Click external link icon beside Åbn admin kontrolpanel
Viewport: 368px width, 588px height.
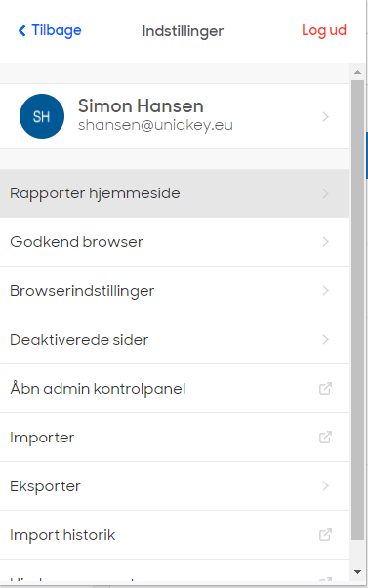tap(325, 388)
